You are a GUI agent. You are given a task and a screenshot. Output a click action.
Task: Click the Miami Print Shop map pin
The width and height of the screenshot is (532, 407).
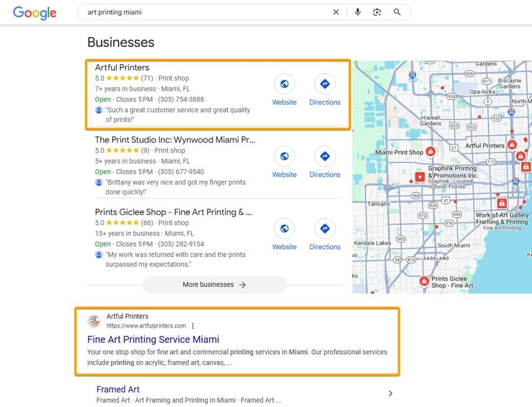(431, 151)
